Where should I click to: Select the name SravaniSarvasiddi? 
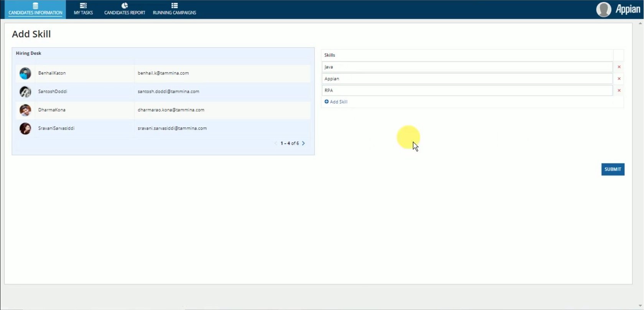point(56,128)
